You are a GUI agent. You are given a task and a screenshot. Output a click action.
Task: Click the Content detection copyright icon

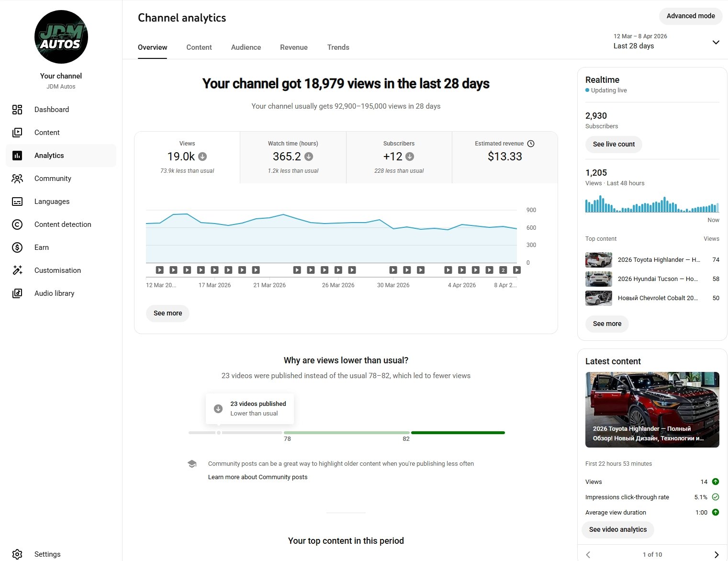pos(17,224)
